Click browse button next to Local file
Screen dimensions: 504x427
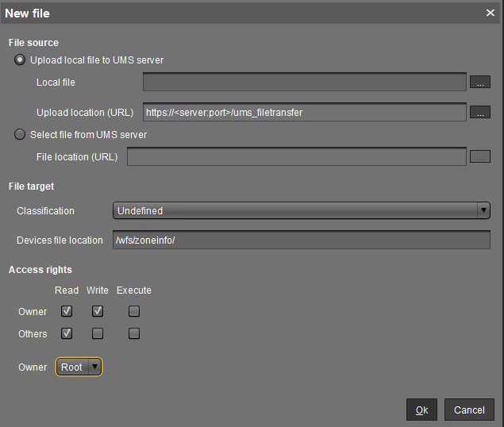[x=479, y=82]
